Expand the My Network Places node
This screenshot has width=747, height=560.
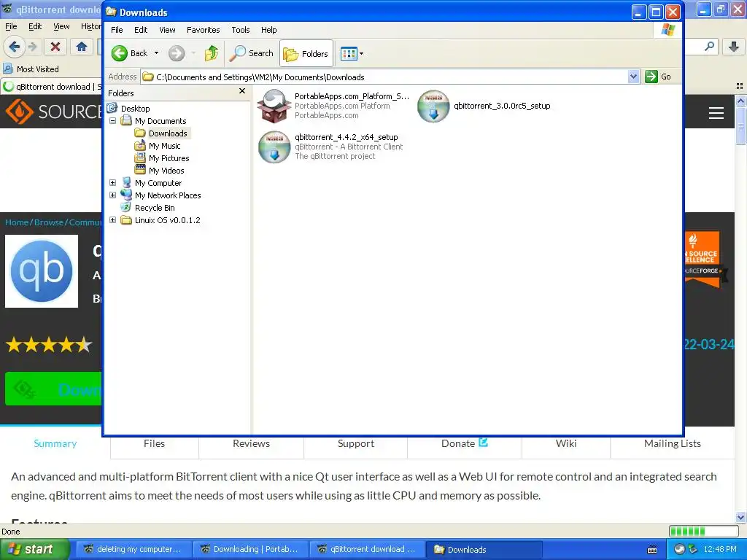pos(113,195)
